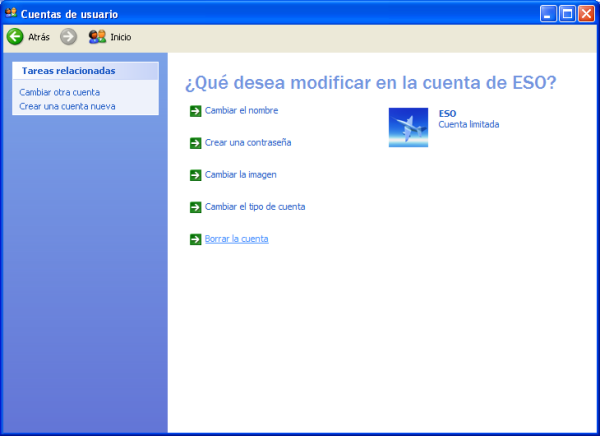Screen dimensions: 600x436
Task: Open the Cambiar el nombre text link
Action: pyautogui.click(x=241, y=110)
